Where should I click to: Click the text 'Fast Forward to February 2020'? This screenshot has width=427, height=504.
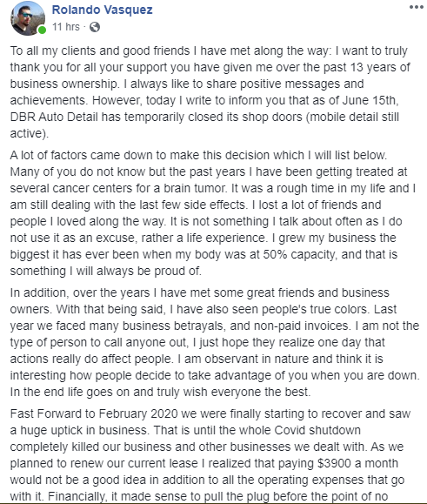94,413
